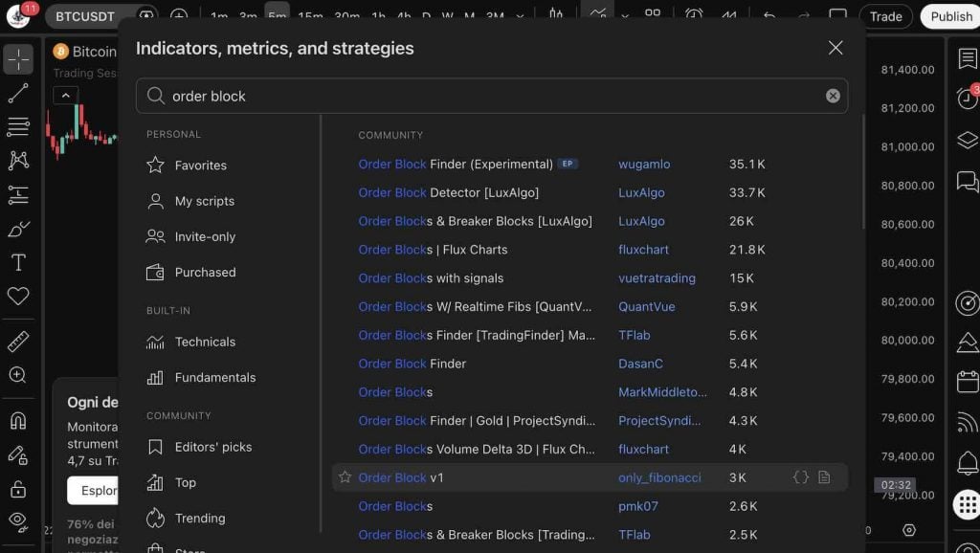The image size is (980, 553).
Task: Open the heart icons tool
Action: pos(18,296)
